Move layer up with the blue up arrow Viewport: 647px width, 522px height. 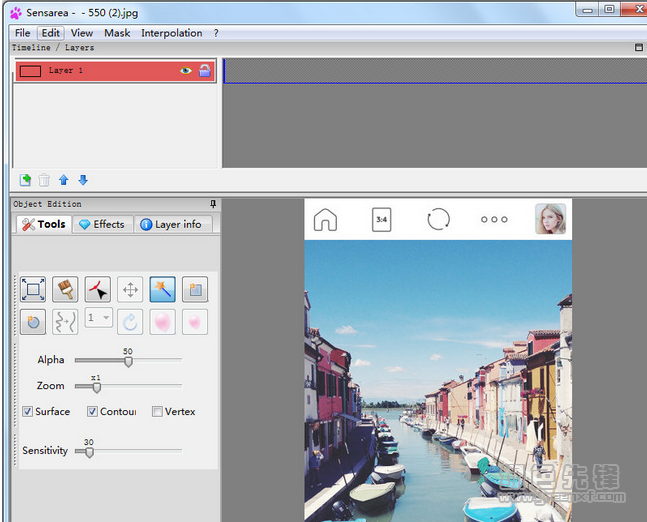[63, 180]
